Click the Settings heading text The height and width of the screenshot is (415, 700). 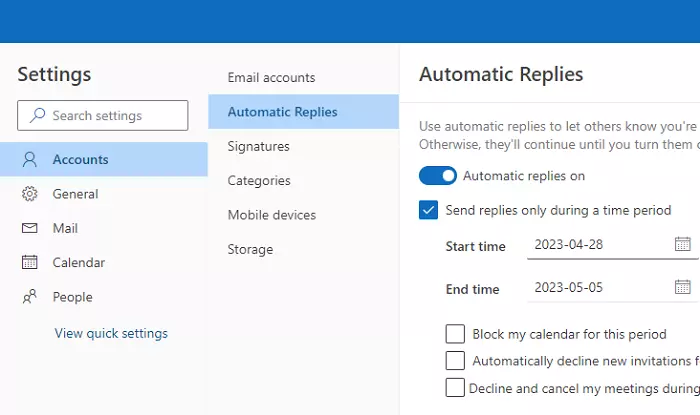tap(54, 75)
